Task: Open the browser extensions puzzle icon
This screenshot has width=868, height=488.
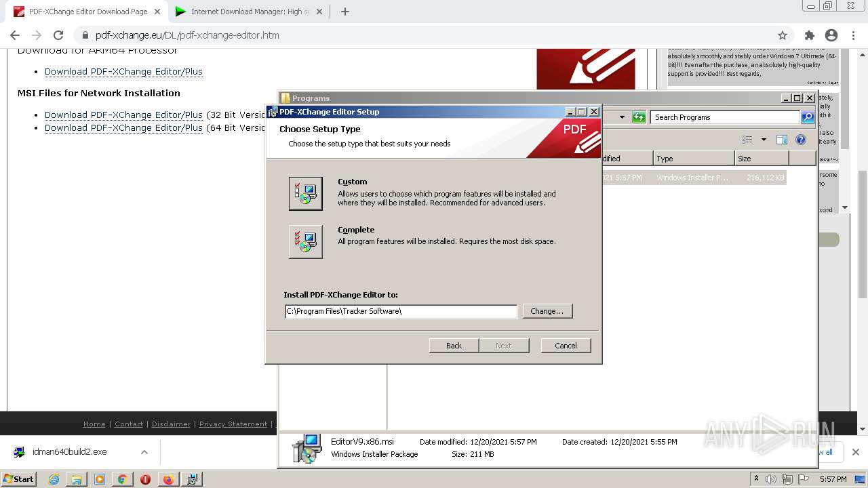Action: pyautogui.click(x=809, y=35)
